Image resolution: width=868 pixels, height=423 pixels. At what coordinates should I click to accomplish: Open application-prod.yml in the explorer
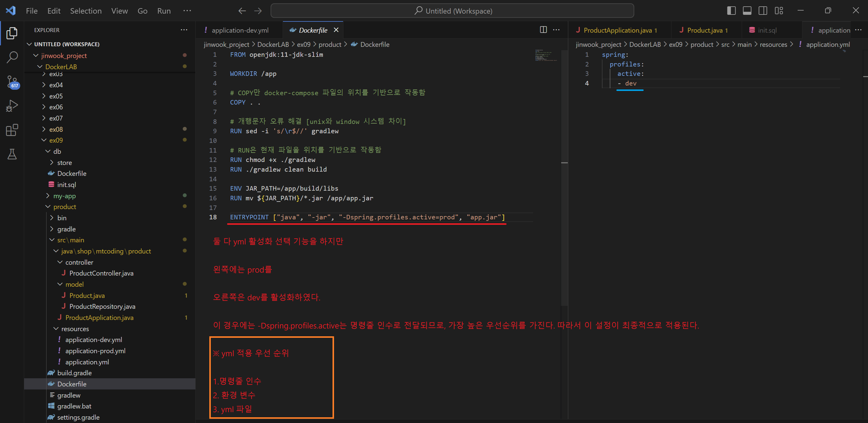click(x=95, y=351)
